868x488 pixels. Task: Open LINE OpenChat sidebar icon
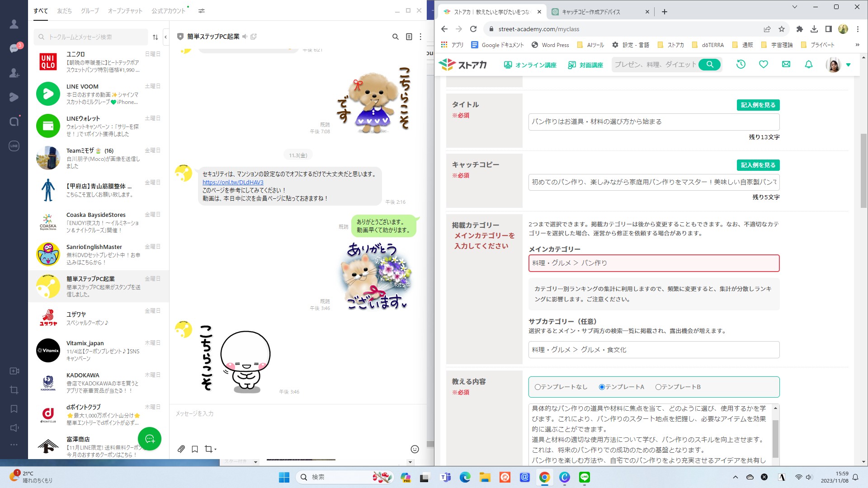pyautogui.click(x=14, y=121)
